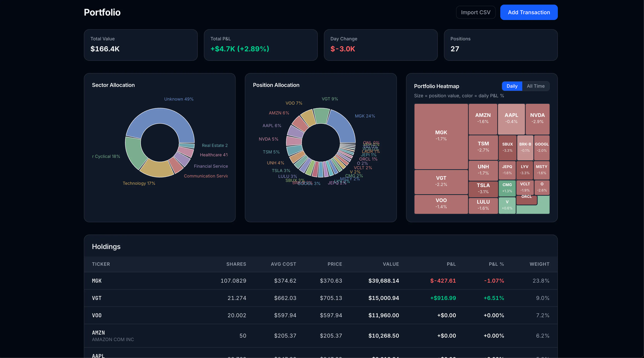Select the JEPQ heatmap tile
This screenshot has width=644, height=358.
507,170
